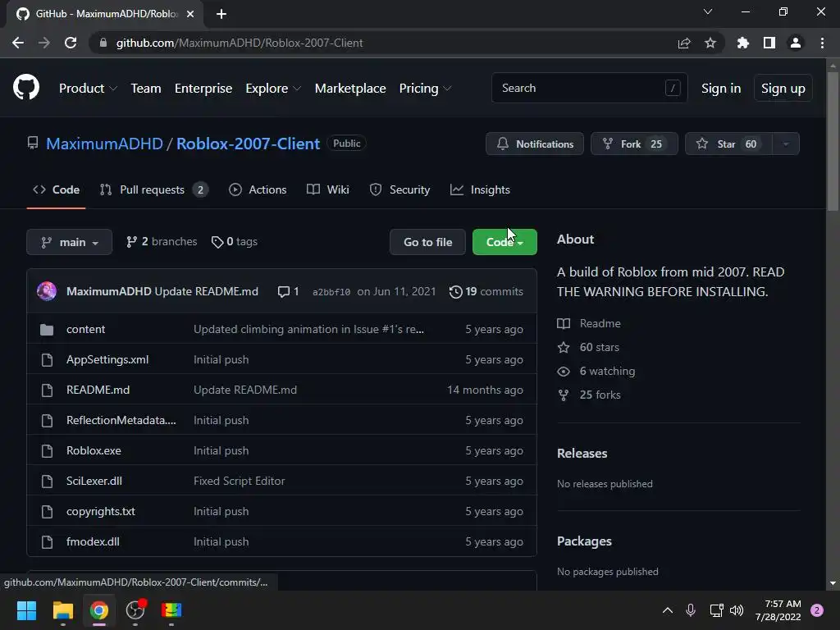Click the browser address bar URL
Image resolution: width=840 pixels, height=630 pixels.
(240, 43)
